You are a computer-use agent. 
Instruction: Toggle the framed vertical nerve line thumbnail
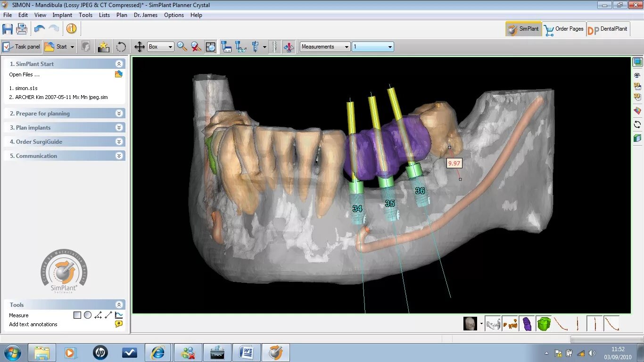tap(594, 323)
